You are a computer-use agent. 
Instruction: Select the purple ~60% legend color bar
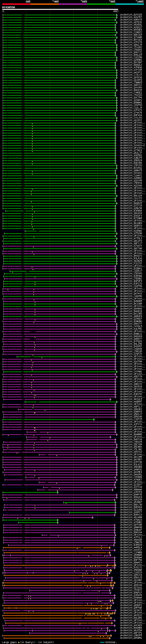click(x=73, y=4)
